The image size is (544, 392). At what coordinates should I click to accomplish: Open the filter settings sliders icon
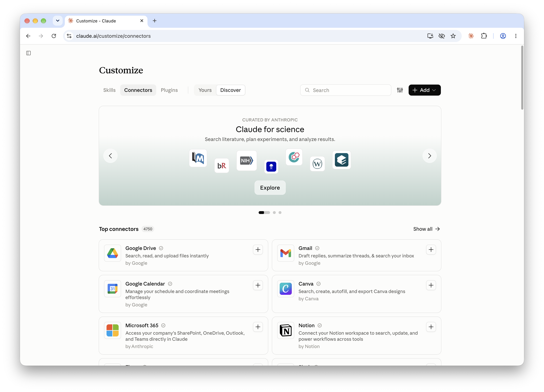click(400, 90)
